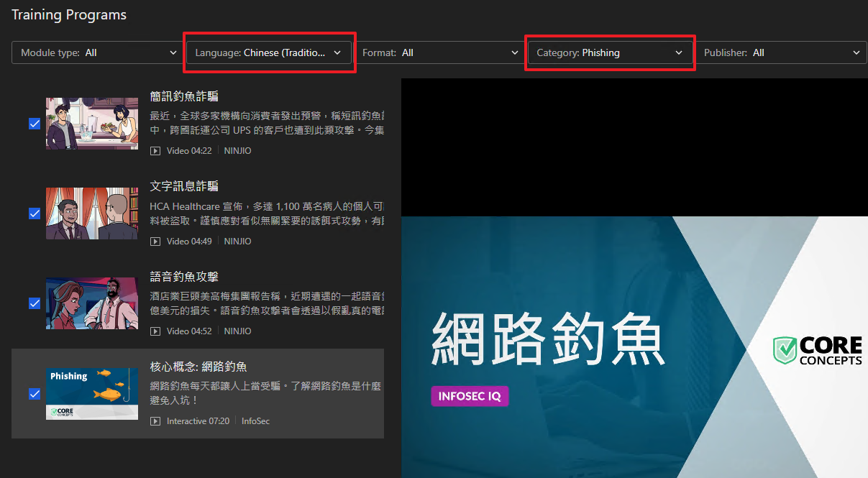
Task: Click the INFOSEC IQ badge in preview
Action: [470, 397]
